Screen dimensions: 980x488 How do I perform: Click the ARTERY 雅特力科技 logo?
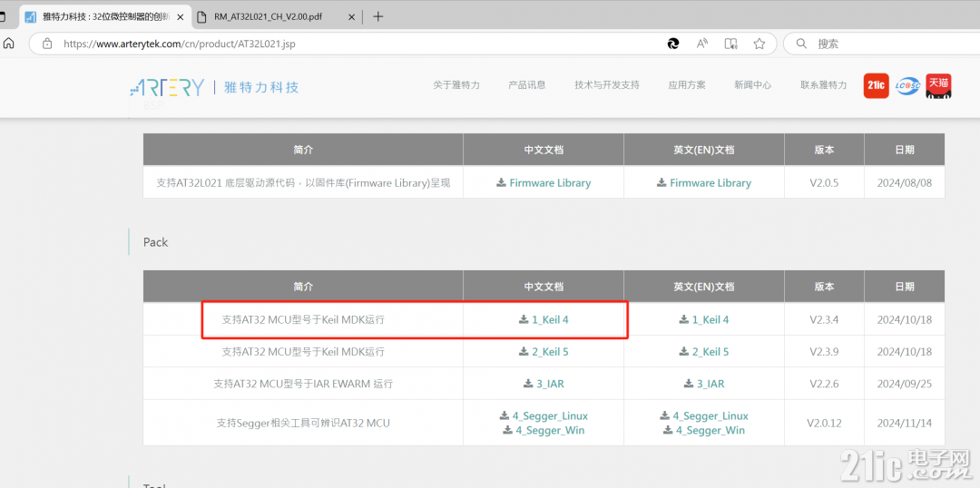coord(214,87)
